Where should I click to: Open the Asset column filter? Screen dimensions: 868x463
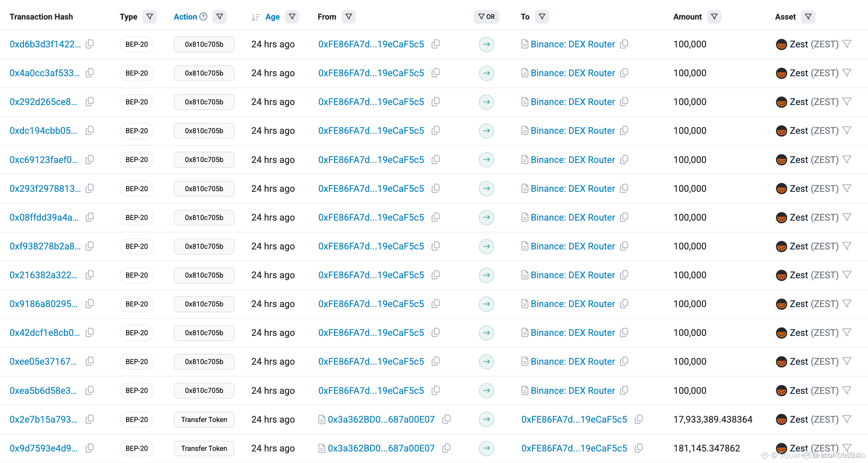pos(808,17)
